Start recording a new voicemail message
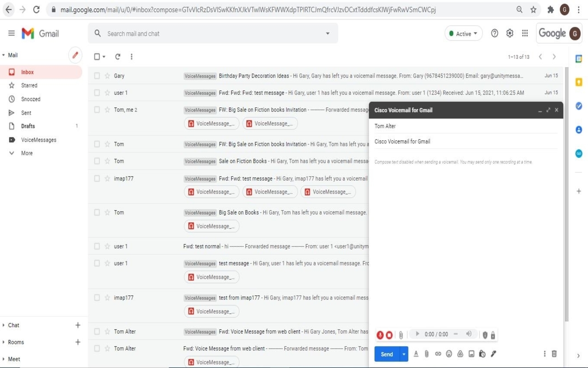The image size is (588, 368). (x=380, y=335)
